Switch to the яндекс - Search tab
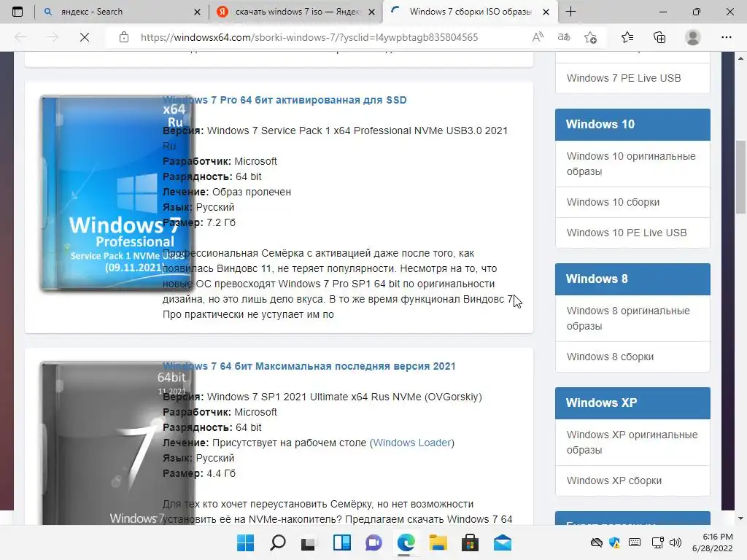Image resolution: width=747 pixels, height=560 pixels. [x=121, y=12]
